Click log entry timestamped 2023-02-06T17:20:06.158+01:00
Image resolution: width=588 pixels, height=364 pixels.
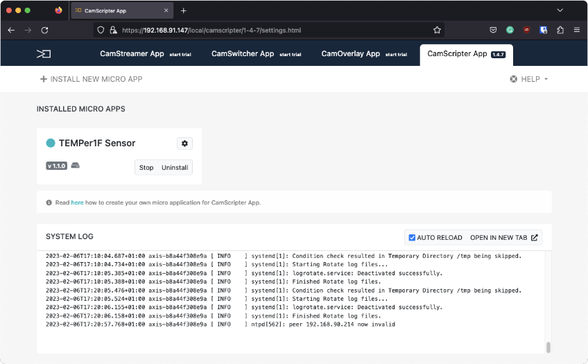pos(214,316)
